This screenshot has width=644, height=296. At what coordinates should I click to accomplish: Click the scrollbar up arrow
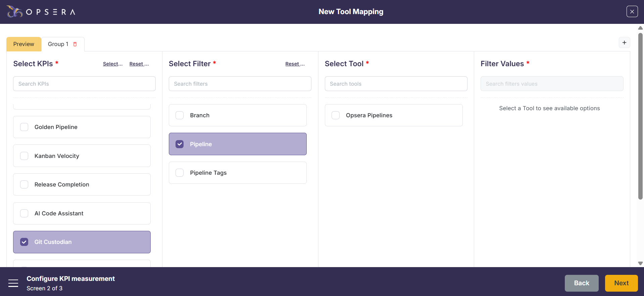[x=640, y=28]
